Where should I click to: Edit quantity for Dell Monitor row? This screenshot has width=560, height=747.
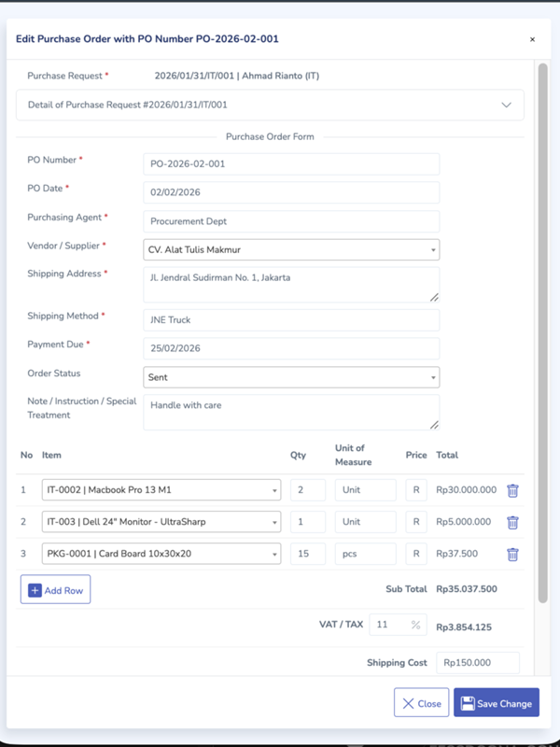pyautogui.click(x=308, y=522)
